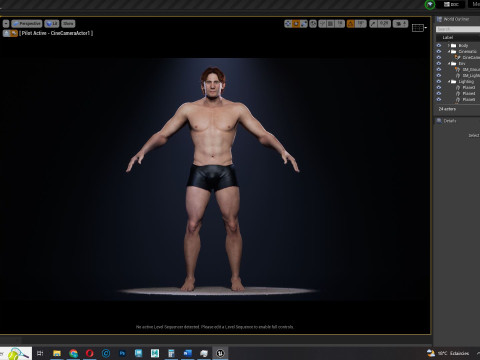480x360 pixels.
Task: Open Show flags menu
Action: pyautogui.click(x=68, y=24)
